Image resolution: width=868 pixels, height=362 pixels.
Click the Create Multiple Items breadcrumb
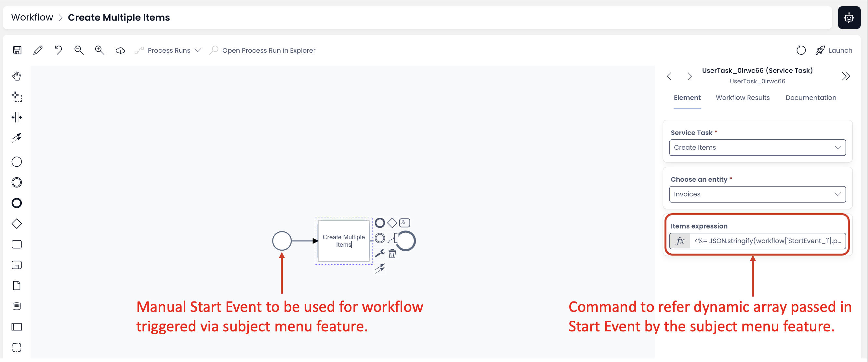(119, 17)
